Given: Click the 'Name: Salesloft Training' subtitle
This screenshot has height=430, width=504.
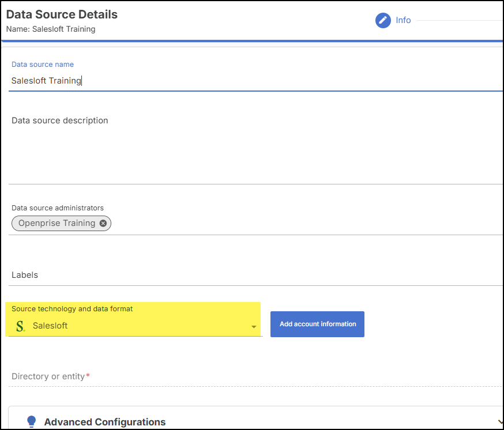Looking at the screenshot, I should pyautogui.click(x=51, y=29).
